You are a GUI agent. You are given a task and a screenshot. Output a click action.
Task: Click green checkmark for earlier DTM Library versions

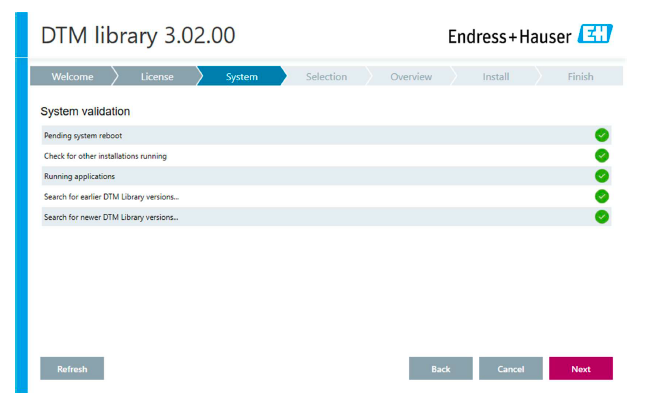601,196
